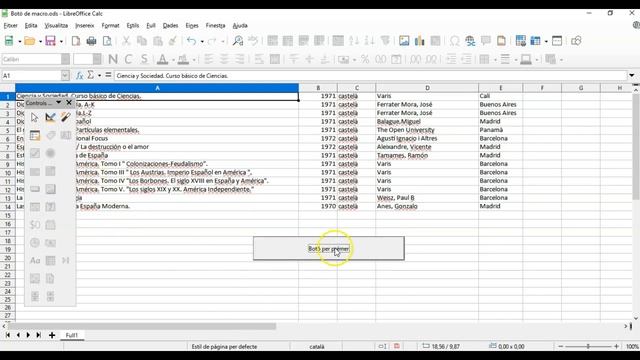
Task: Add a new sheet with plus button
Action: pos(52,335)
